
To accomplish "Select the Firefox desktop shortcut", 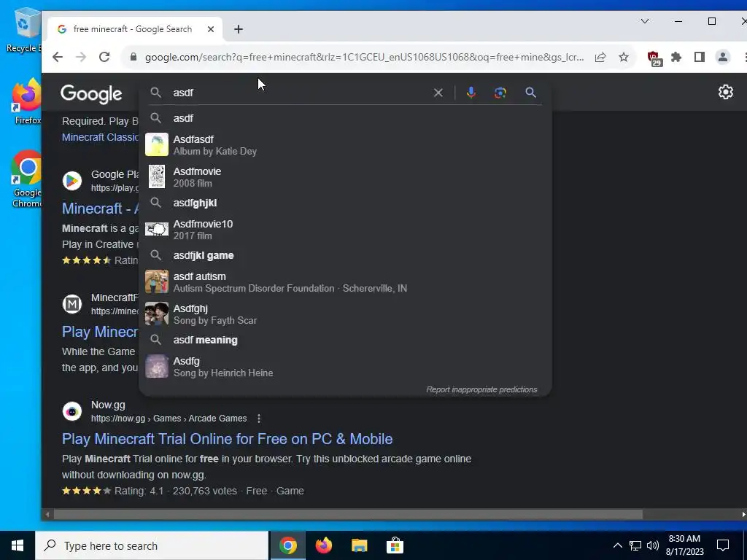I will [x=27, y=103].
